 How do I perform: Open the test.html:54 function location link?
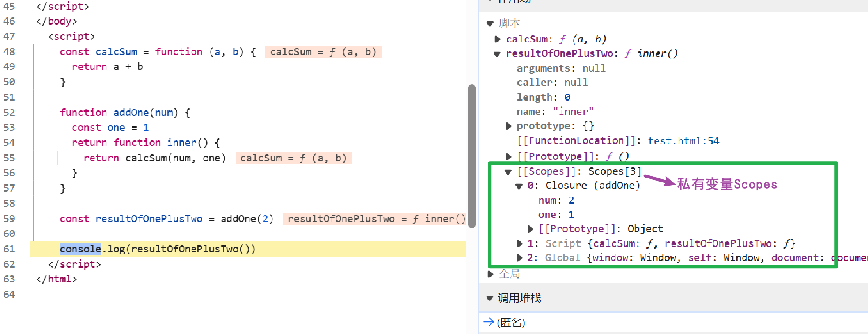tap(683, 141)
